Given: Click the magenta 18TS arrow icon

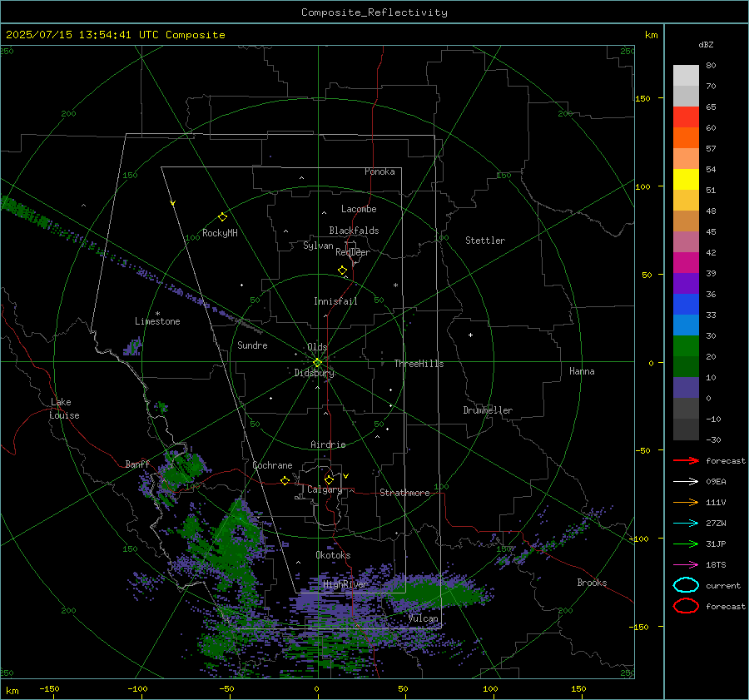Looking at the screenshot, I should point(686,565).
